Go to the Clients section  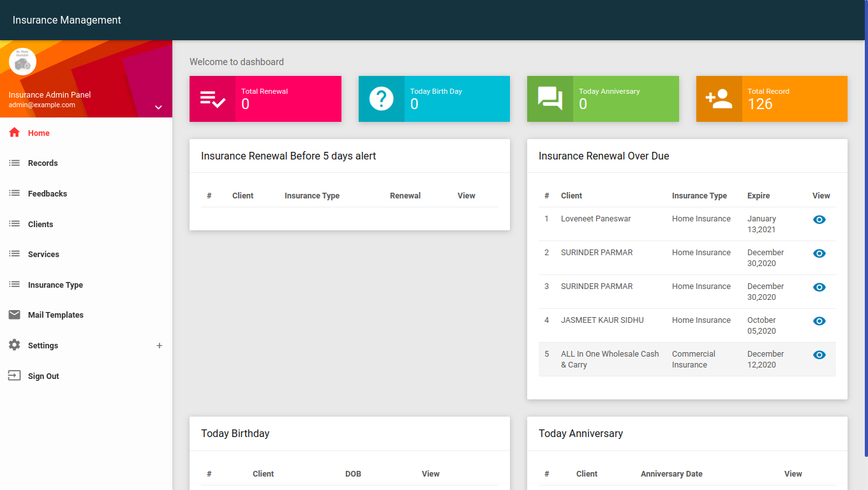[x=40, y=224]
